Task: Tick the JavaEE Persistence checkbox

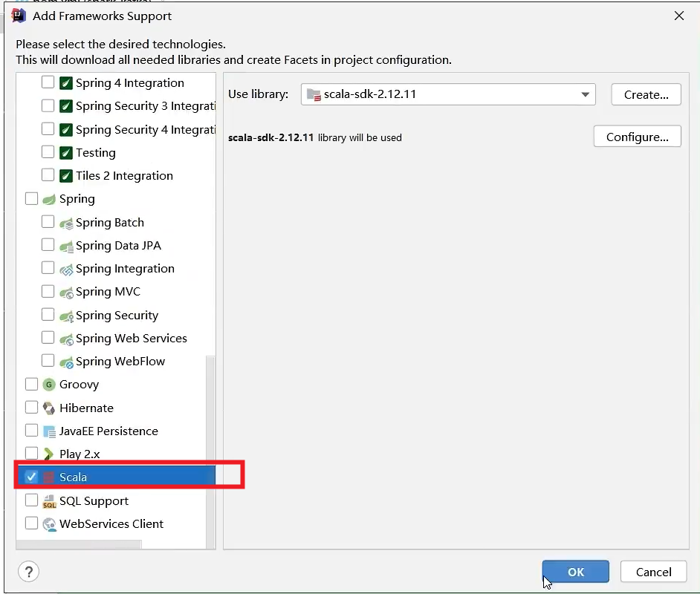Action: [x=31, y=431]
